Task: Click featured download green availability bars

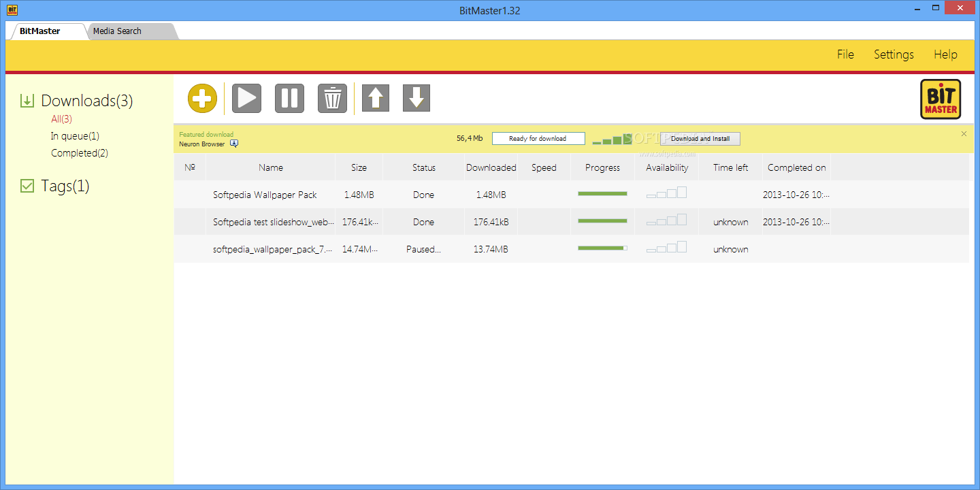Action: tap(612, 139)
